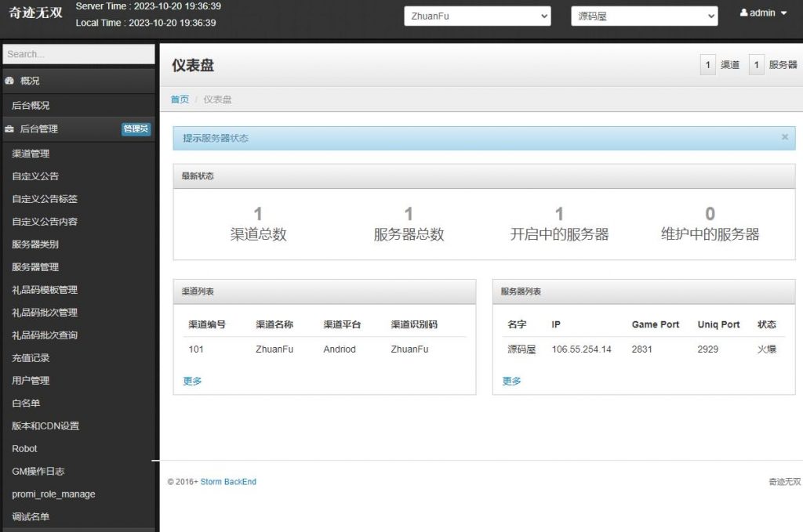Click 更多 under the 服务器列表 panel

click(511, 381)
